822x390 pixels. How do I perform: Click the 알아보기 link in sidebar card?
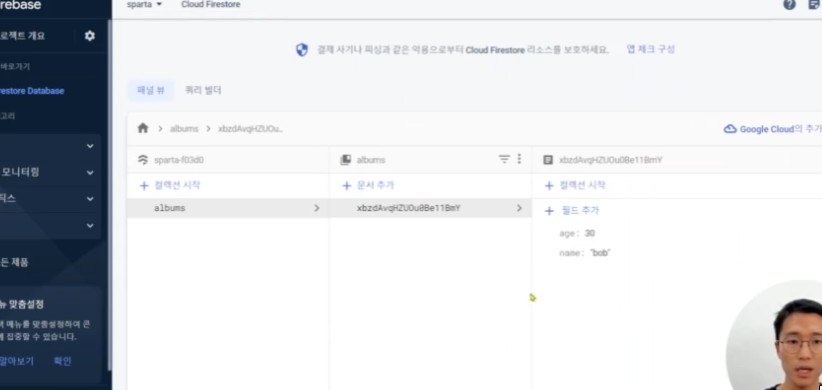tap(17, 361)
